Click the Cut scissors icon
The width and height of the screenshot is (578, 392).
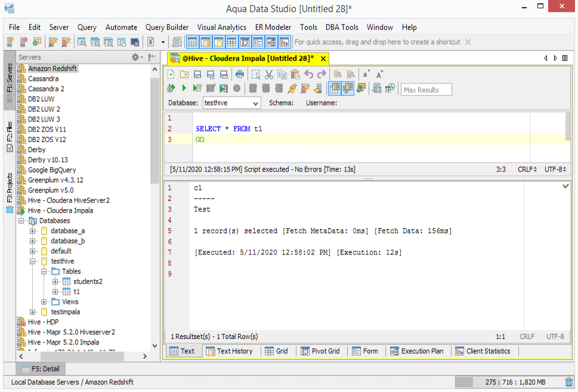269,74
